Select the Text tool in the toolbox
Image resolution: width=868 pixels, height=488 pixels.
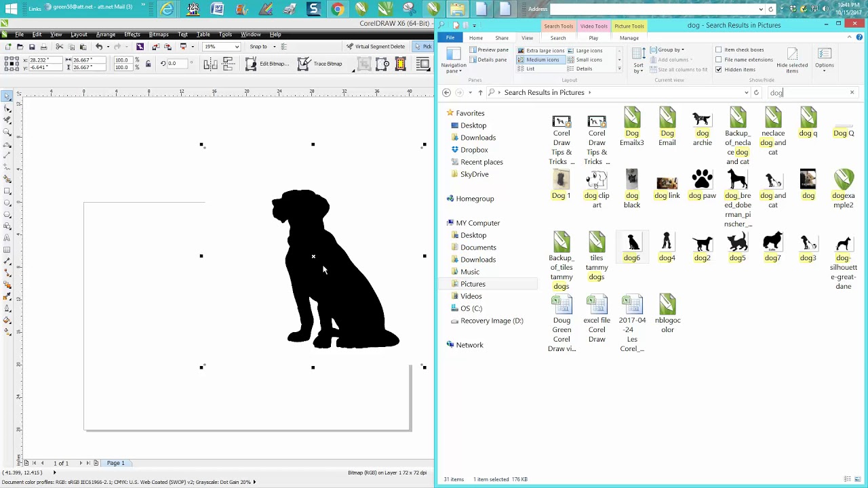click(7, 238)
